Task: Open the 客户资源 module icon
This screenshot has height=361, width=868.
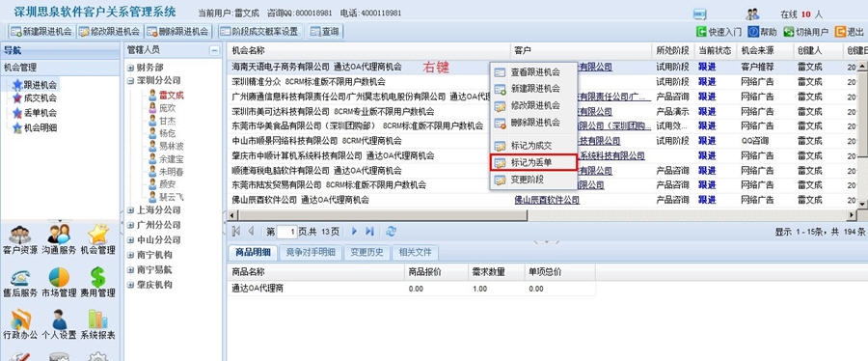Action: click(20, 235)
